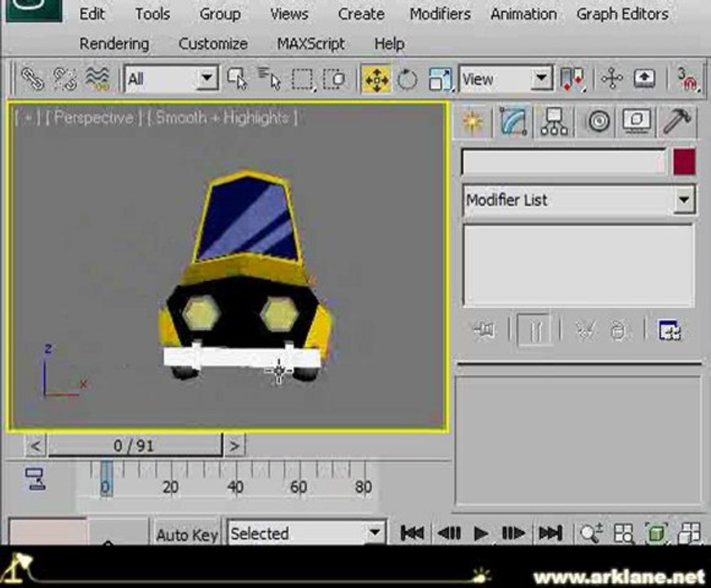The image size is (711, 588).
Task: Click Use Pivot Point Center icon
Action: click(572, 79)
